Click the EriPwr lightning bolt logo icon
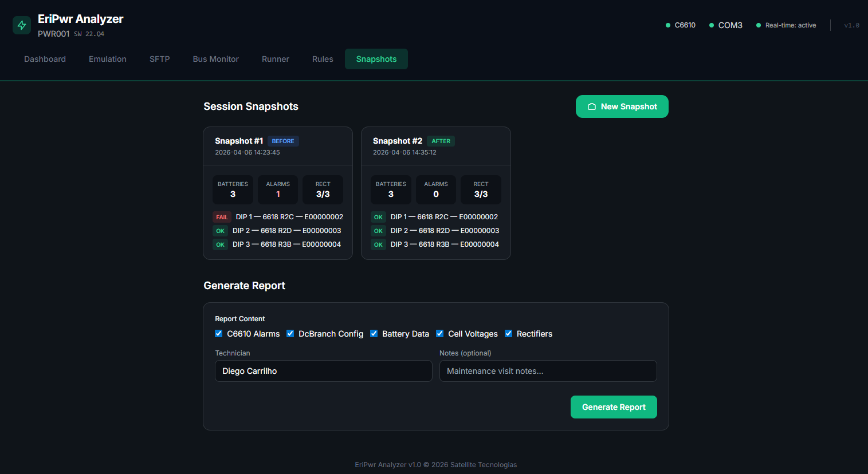 point(22,25)
